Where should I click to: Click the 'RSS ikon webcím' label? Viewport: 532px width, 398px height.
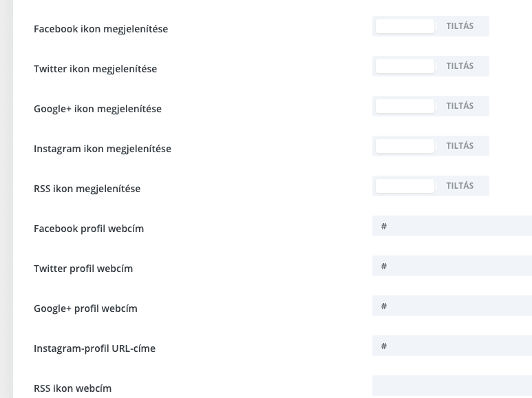72,388
